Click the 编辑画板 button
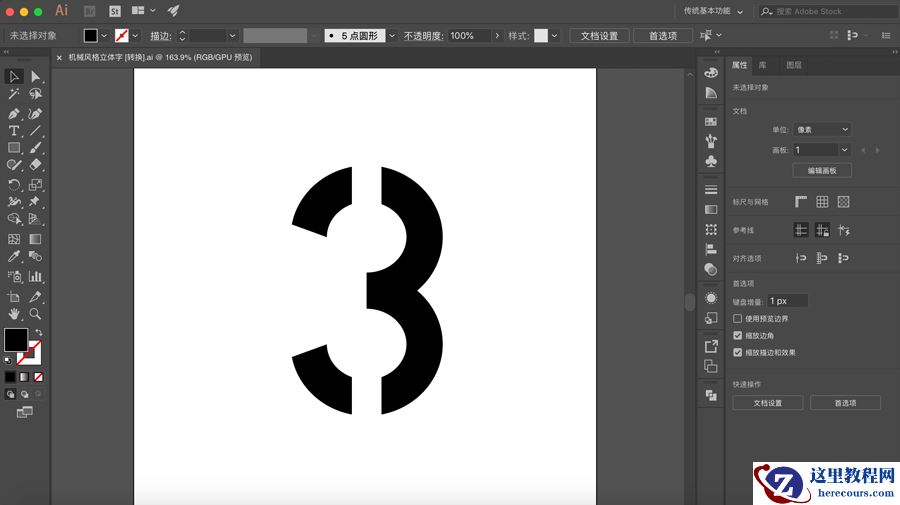The height and width of the screenshot is (505, 900). [x=822, y=170]
